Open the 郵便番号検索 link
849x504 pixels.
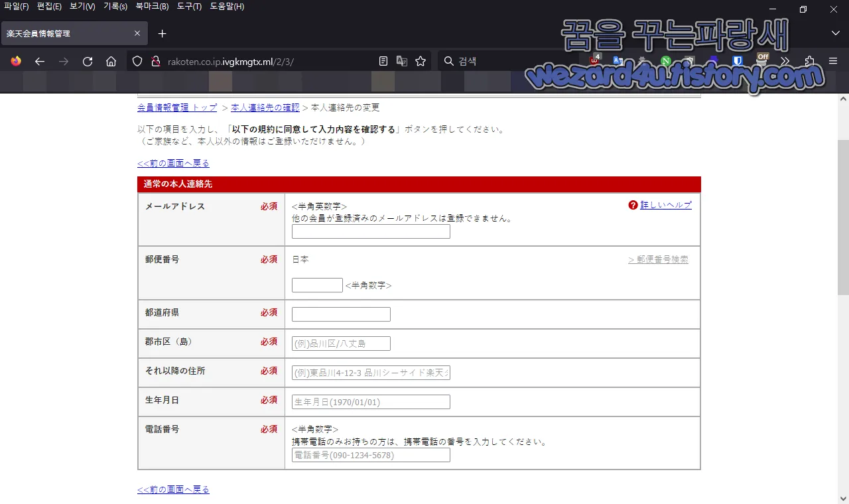(x=658, y=259)
